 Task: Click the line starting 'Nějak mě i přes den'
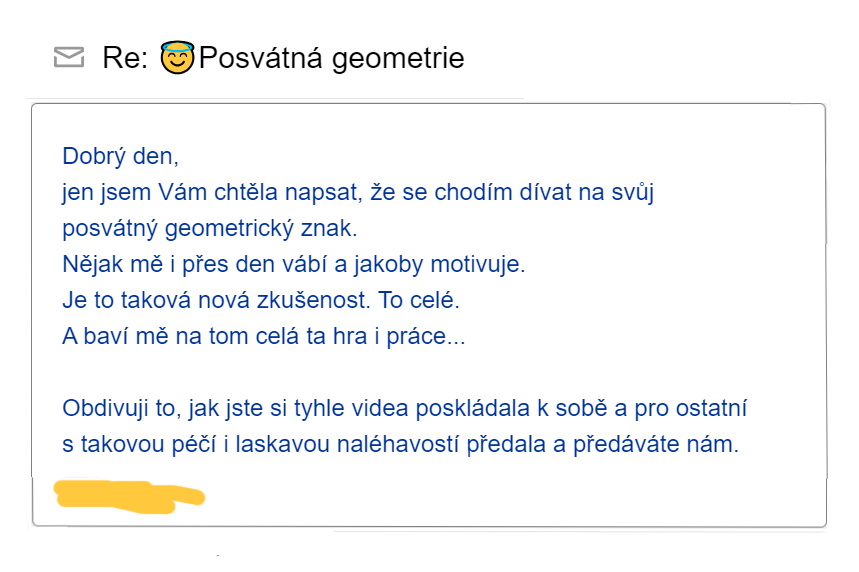[294, 265]
